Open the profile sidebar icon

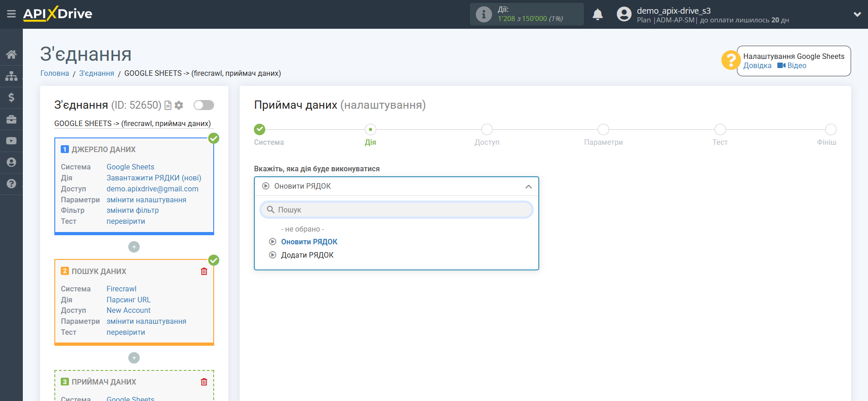11,162
